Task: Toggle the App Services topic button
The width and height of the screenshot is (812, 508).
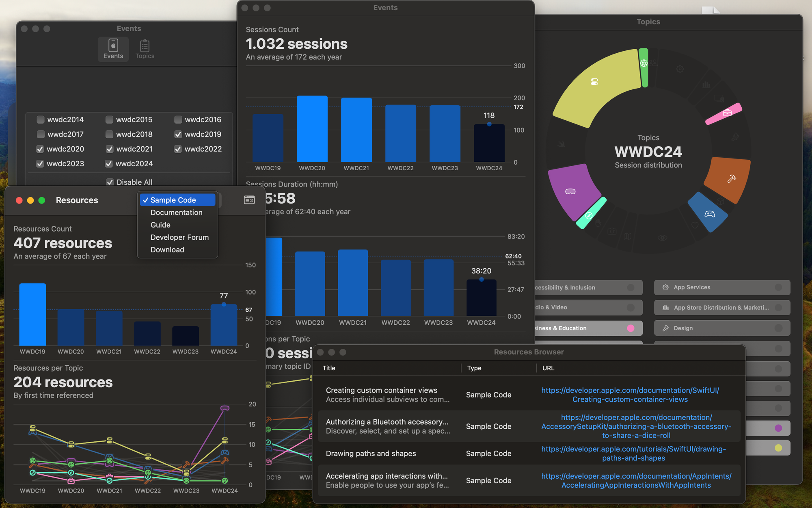Action: [722, 287]
